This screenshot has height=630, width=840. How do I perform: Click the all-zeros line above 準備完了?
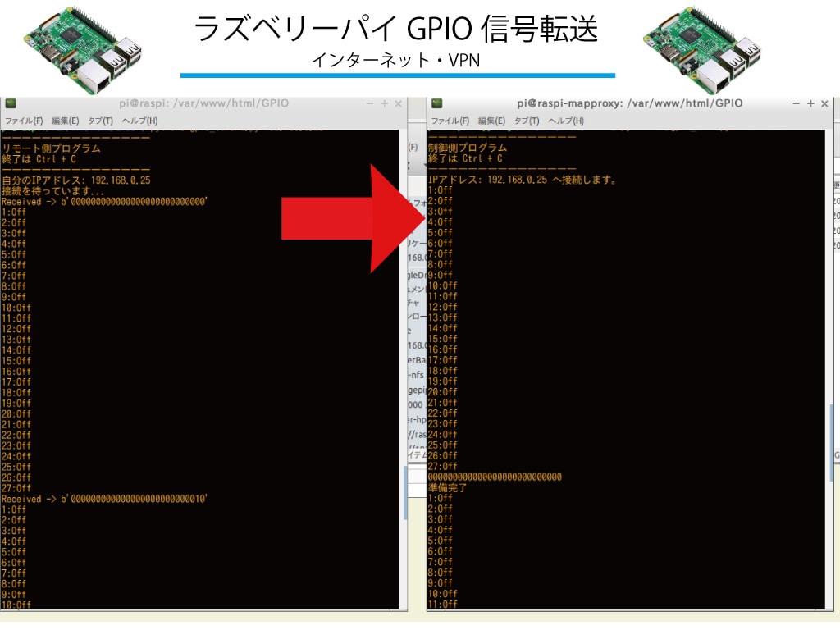tap(495, 477)
